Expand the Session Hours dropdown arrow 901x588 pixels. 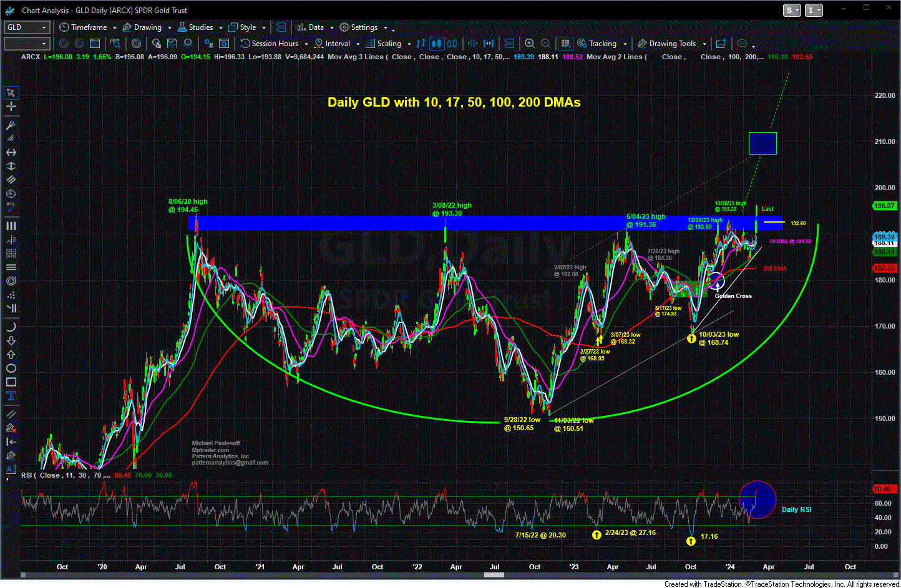[306, 44]
